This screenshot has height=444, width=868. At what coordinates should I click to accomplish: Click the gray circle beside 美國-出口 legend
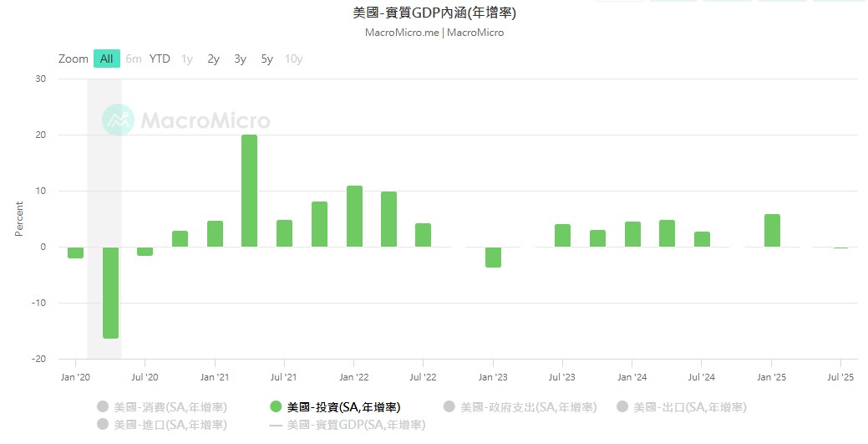click(622, 407)
